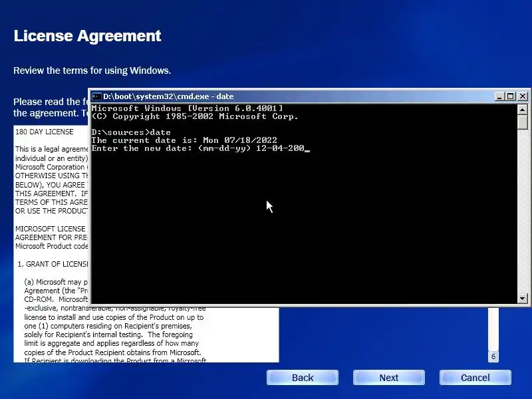Image resolution: width=532 pixels, height=399 pixels.
Task: Click the 'D:\sources>date' prompt line
Action: click(x=131, y=132)
